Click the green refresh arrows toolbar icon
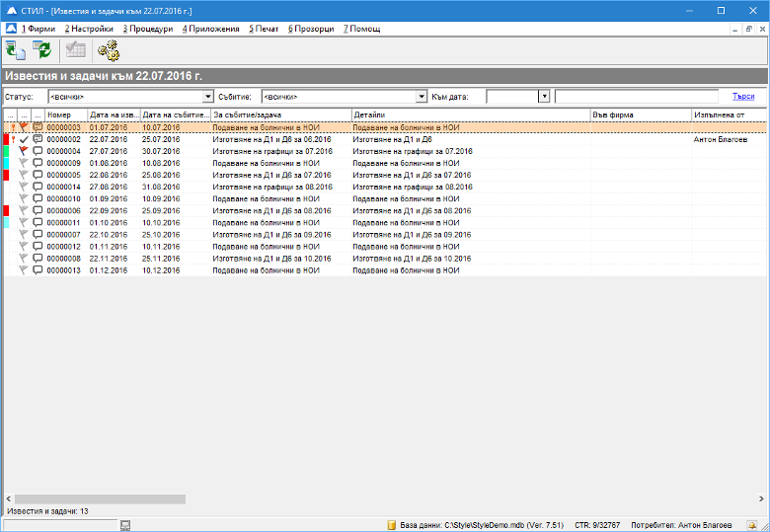This screenshot has height=532, width=770. [x=41, y=50]
